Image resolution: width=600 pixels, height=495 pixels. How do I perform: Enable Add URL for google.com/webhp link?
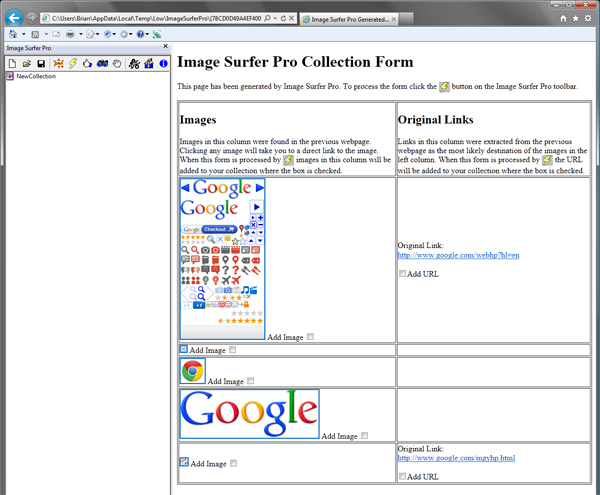click(x=402, y=273)
